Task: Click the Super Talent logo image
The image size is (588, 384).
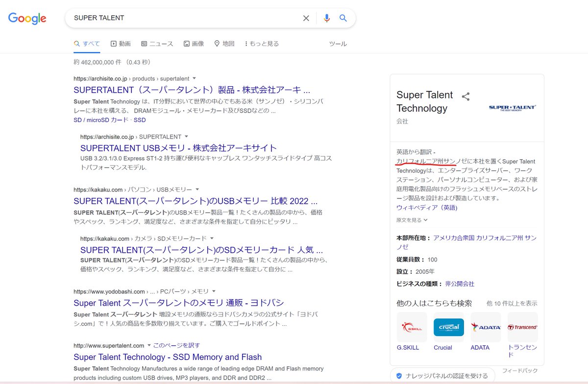Action: tap(512, 108)
